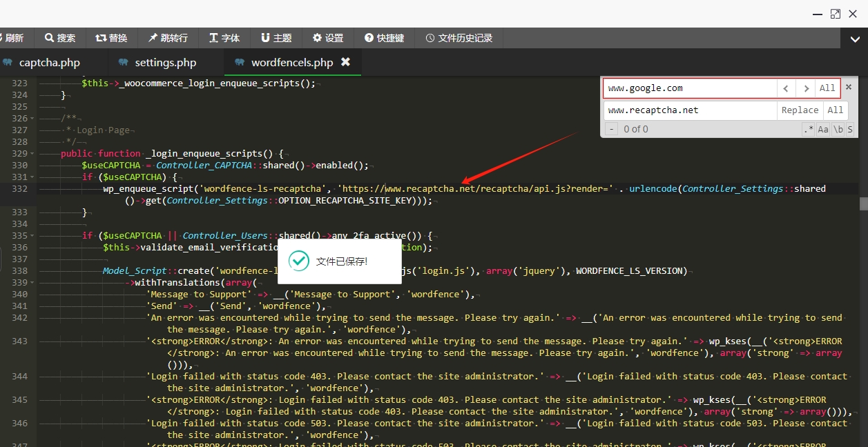Select the wordfencels.php tab
Viewport: 868px width, 447px height.
click(x=292, y=63)
